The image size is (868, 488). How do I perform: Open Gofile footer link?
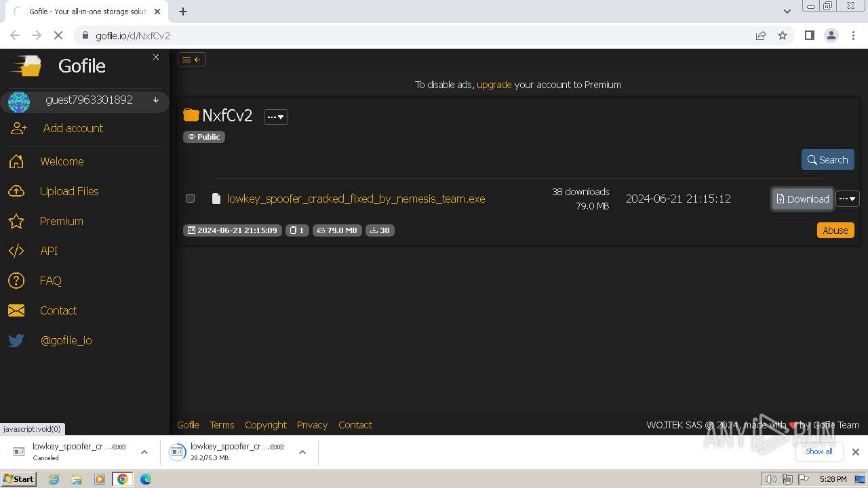pos(189,425)
